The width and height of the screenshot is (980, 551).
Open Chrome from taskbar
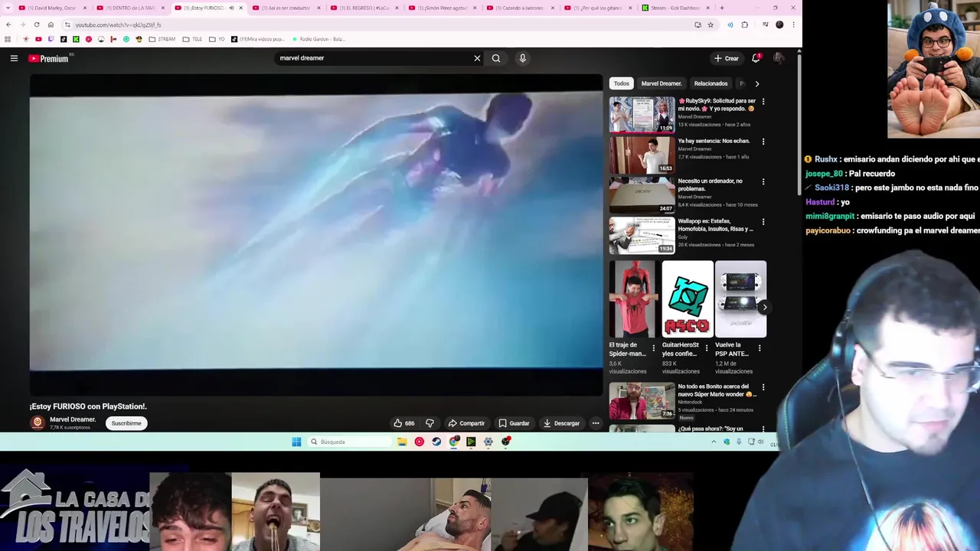454,442
